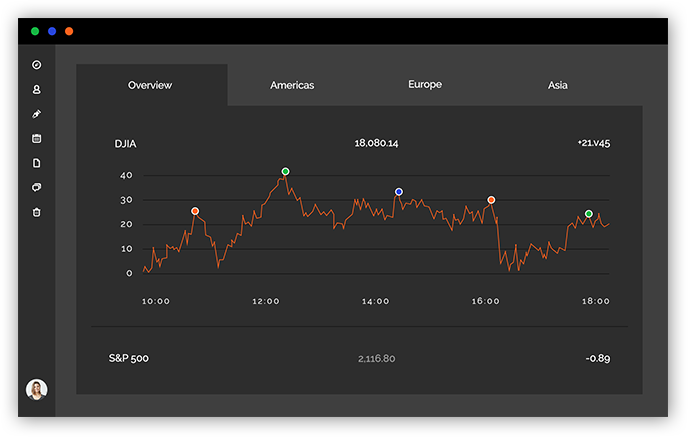Click the document file icon in sidebar

(37, 163)
